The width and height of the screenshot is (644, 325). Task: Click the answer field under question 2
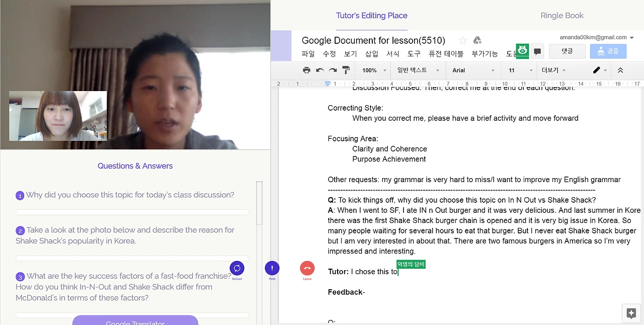132,258
